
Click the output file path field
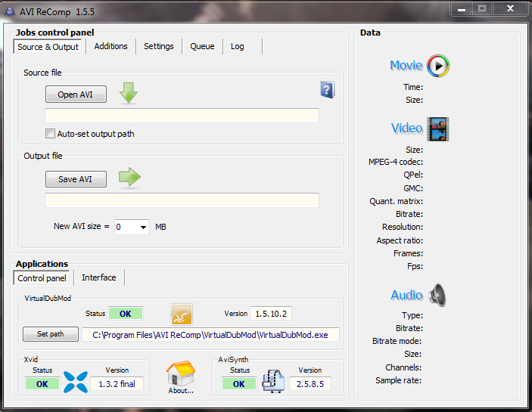point(182,200)
